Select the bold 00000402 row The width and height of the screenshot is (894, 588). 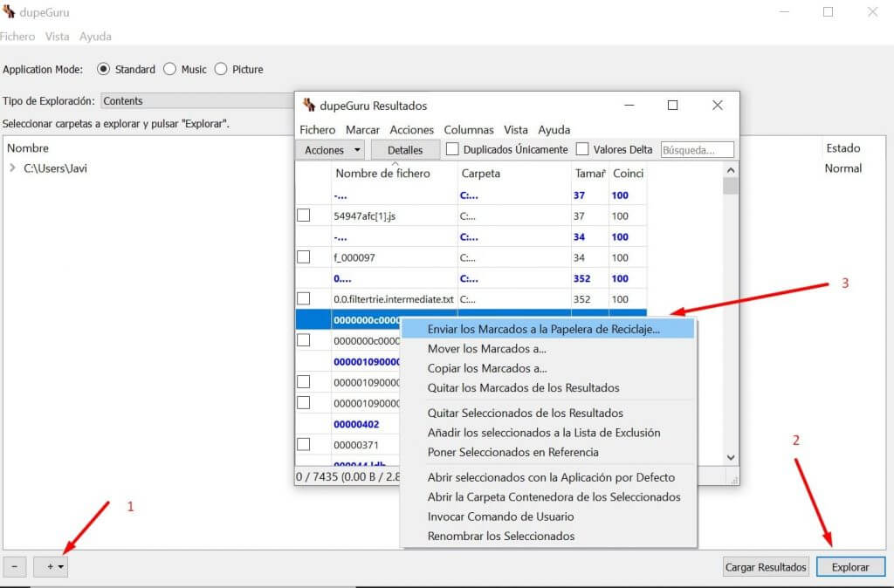pos(356,424)
